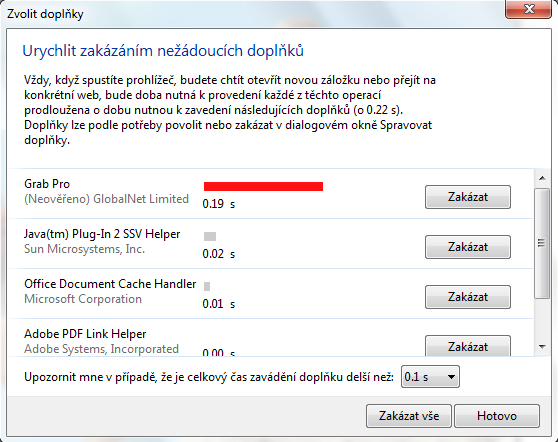This screenshot has height=442, width=558.
Task: Disable Java(tm) Plug-In 2 SSV Helper
Action: coord(468,247)
